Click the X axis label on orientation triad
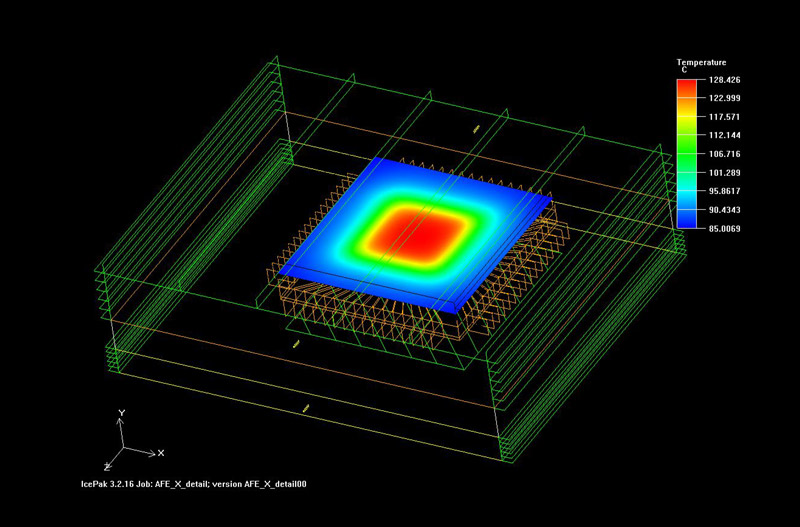 (x=160, y=453)
